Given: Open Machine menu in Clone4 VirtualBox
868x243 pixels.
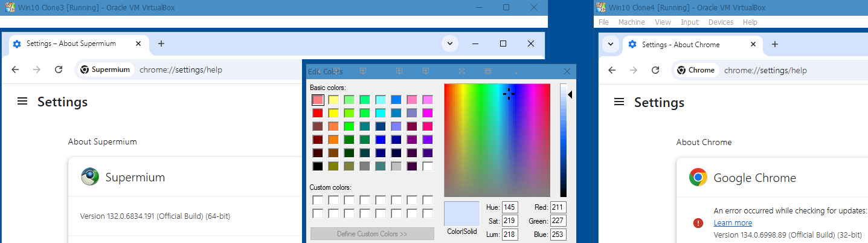Looking at the screenshot, I should (631, 22).
